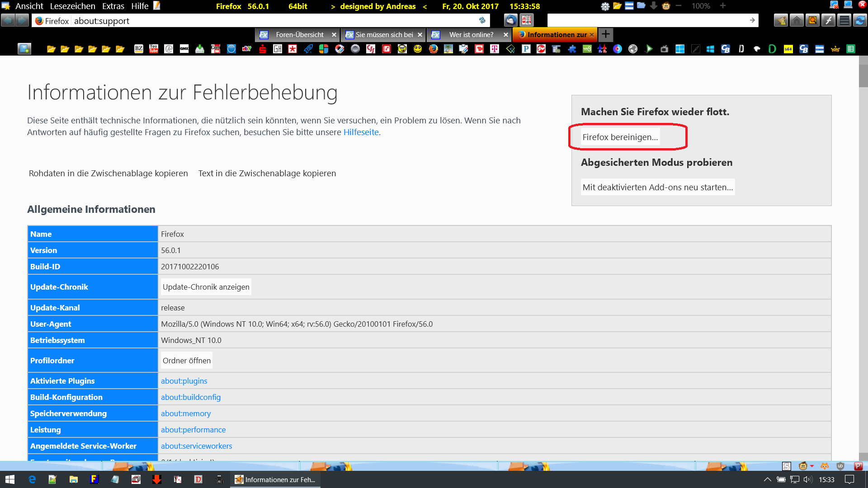Click the Firefox bereinigen button
Viewport: 868px width, 488px height.
pyautogui.click(x=620, y=137)
